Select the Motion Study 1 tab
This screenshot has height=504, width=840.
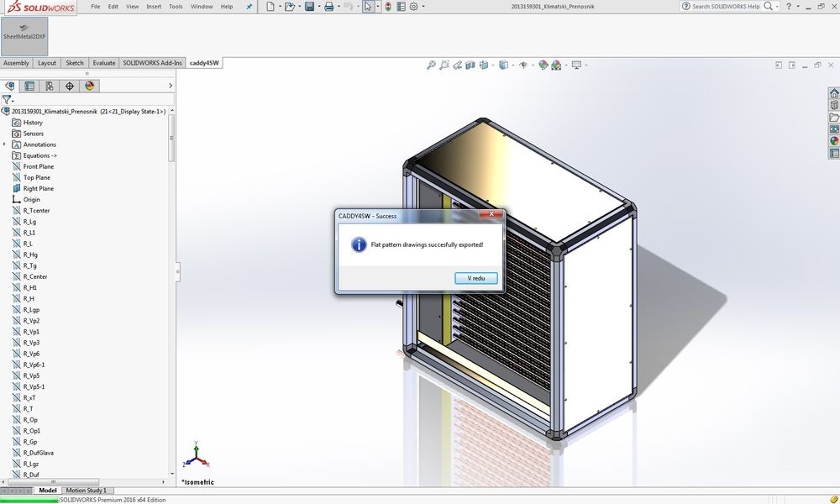click(x=87, y=491)
